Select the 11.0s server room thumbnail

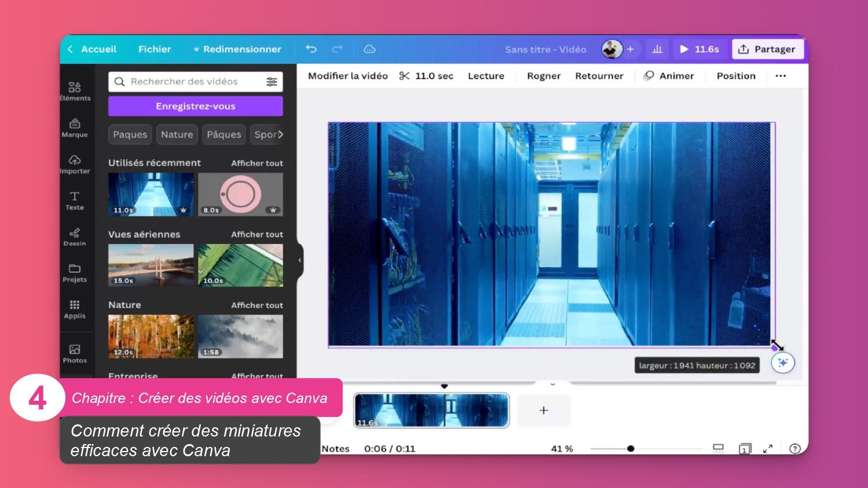pyautogui.click(x=151, y=194)
